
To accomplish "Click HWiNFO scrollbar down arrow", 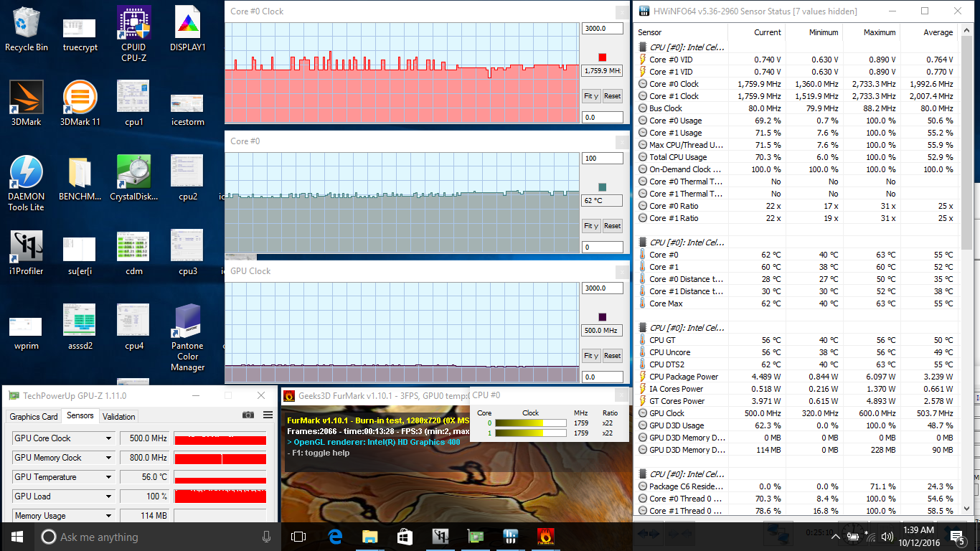I will [966, 509].
